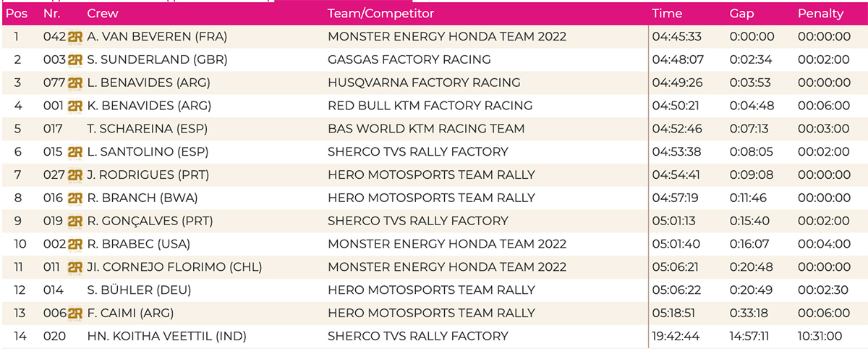The height and width of the screenshot is (349, 868).
Task: Select HN. Koitha Veettil (IND) row
Action: pyautogui.click(x=434, y=336)
